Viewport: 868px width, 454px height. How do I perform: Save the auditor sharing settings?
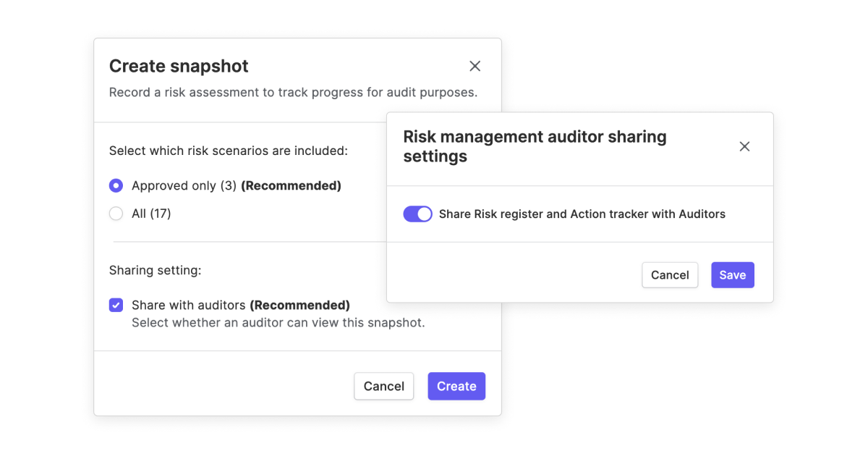coord(732,275)
